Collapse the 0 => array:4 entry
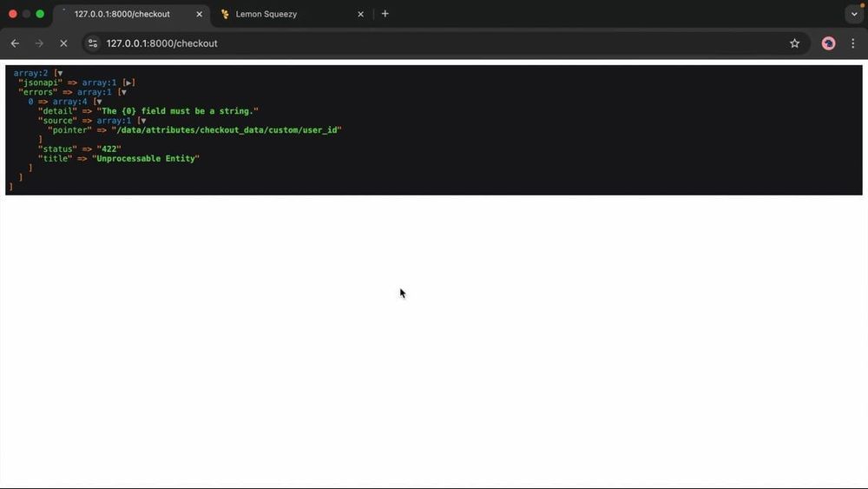Screen dimensions: 868x489 pyautogui.click(x=99, y=102)
